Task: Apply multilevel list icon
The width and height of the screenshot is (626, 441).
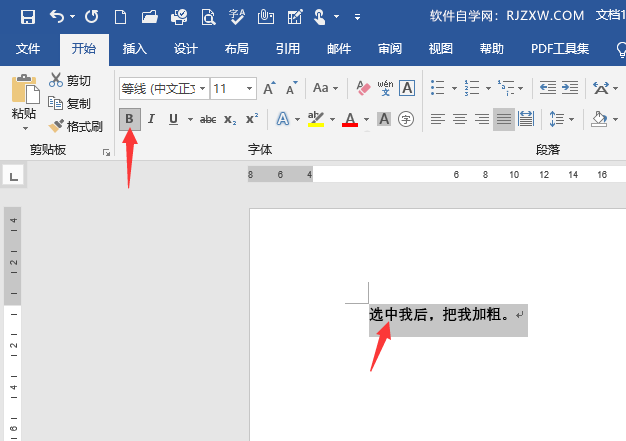Action: (x=506, y=88)
